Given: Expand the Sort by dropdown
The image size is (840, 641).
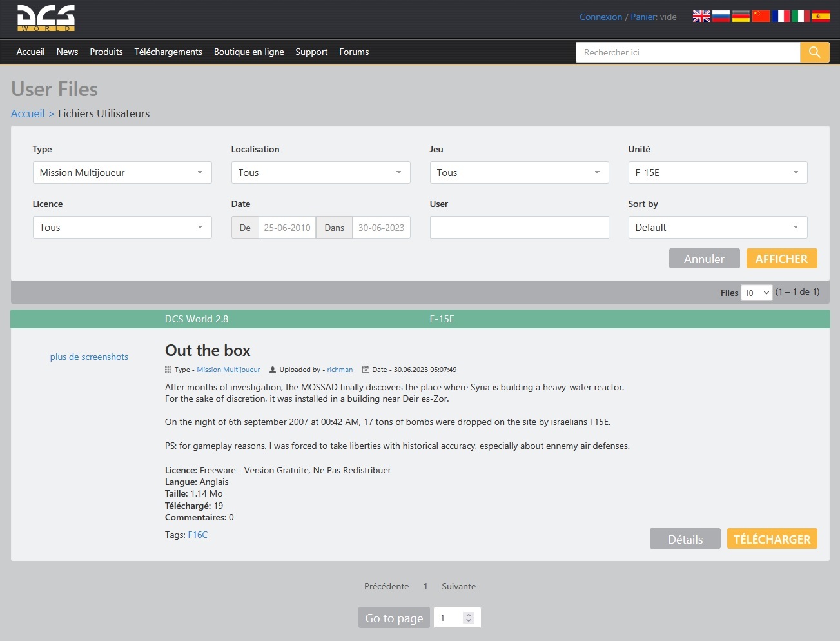Looking at the screenshot, I should 718,228.
